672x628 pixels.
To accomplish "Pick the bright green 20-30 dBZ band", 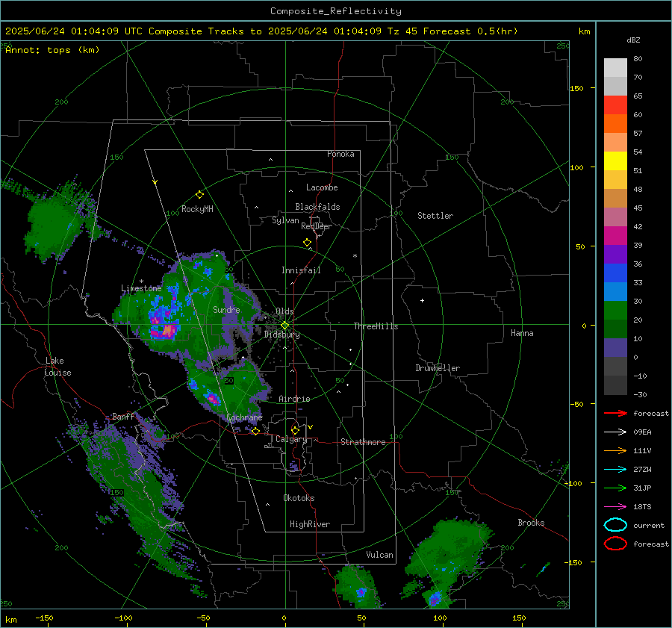I will tap(615, 311).
